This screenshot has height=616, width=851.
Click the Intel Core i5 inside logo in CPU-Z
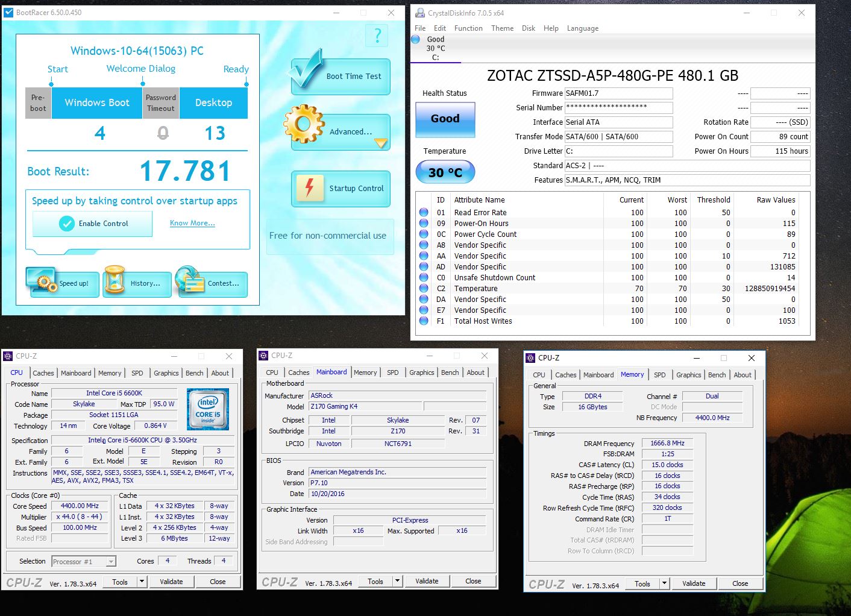tap(208, 409)
